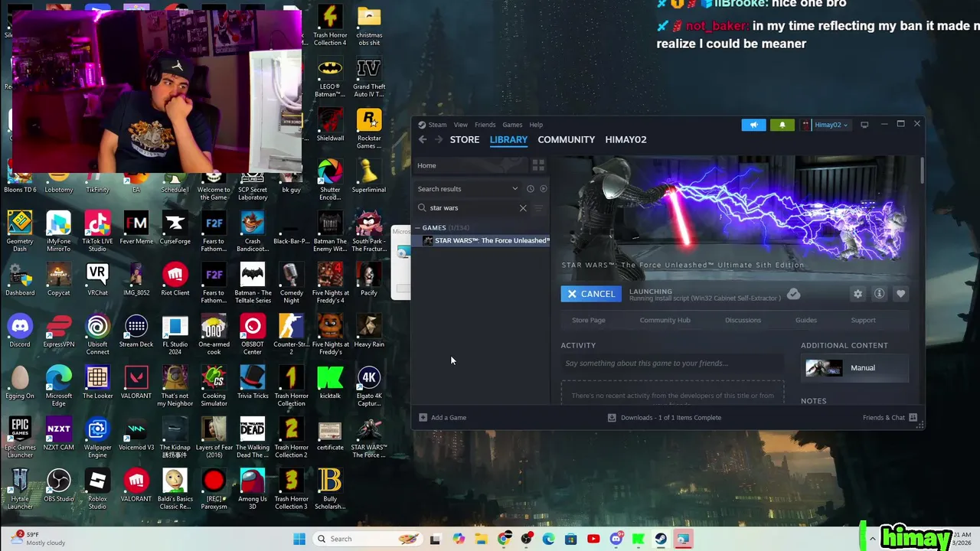The height and width of the screenshot is (551, 980).
Task: Open the Steam menu
Action: point(437,125)
